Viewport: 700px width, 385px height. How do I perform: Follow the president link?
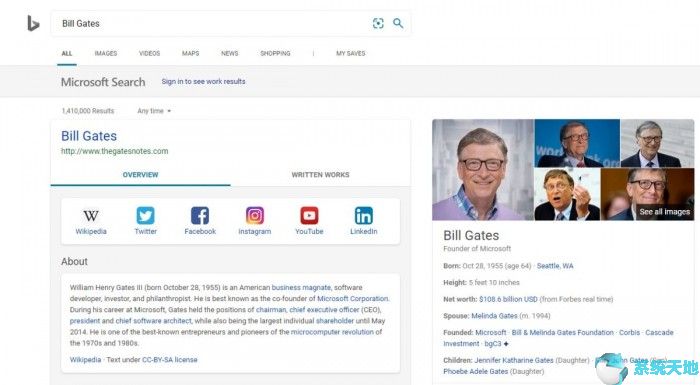pyautogui.click(x=85, y=321)
